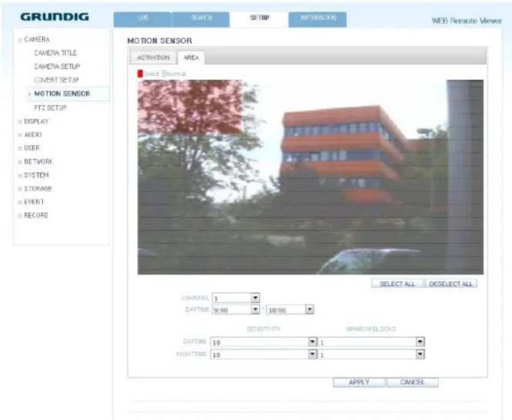
Task: Expand the USER section
Action: pyautogui.click(x=20, y=148)
